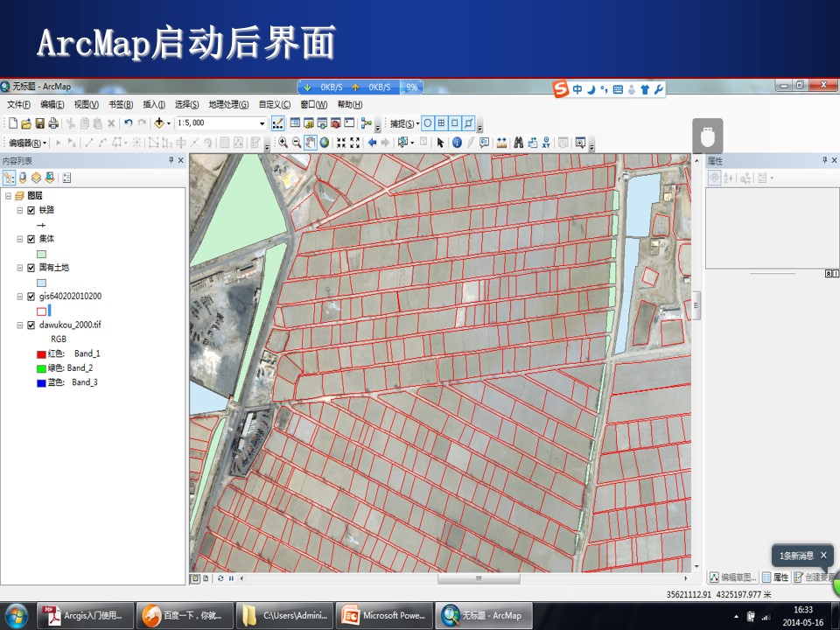The width and height of the screenshot is (840, 630).
Task: Open the ModelBuilder window icon
Action: pyautogui.click(x=367, y=123)
